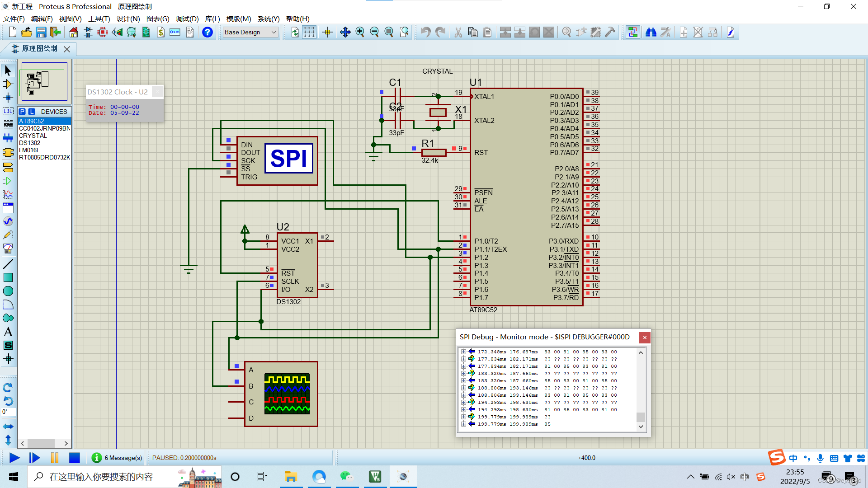Open the 库(L) library menu
Viewport: 868px width, 488px height.
[x=212, y=19]
